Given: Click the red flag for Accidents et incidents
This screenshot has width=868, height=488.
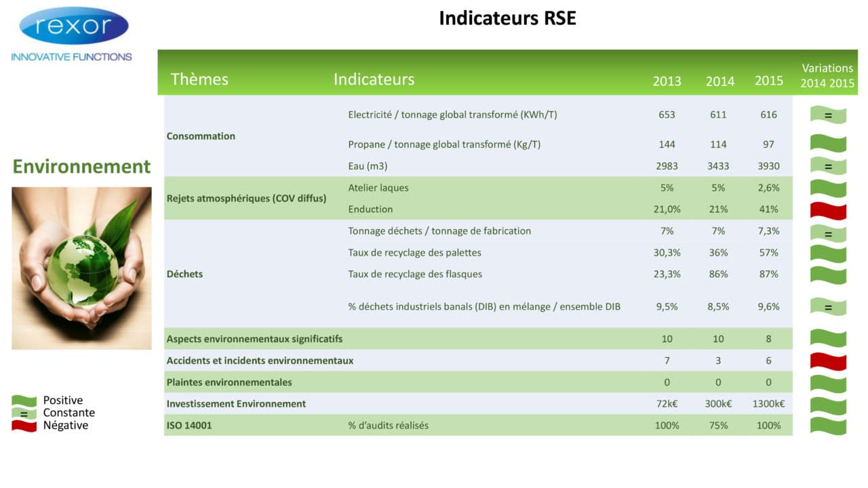Looking at the screenshot, I should (828, 361).
